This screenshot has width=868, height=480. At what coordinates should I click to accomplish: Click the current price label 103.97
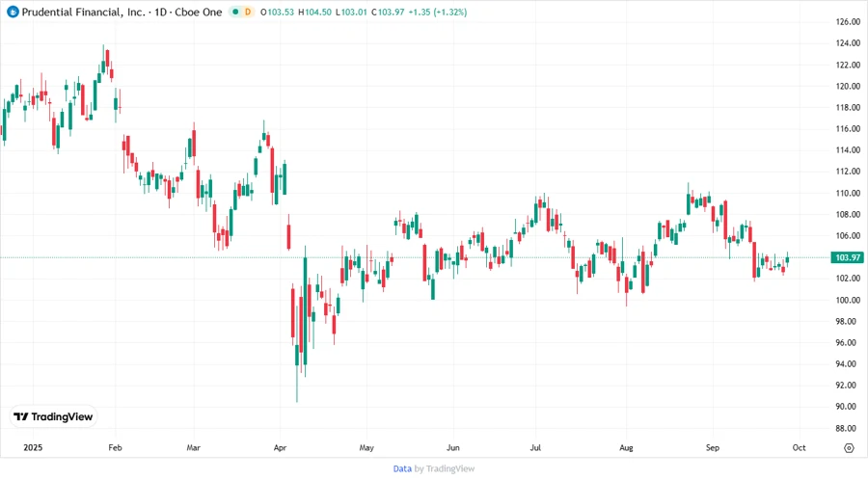click(x=847, y=257)
